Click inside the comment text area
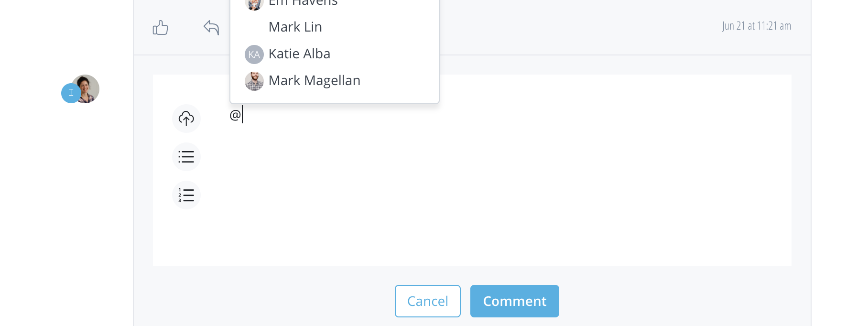Image resolution: width=868 pixels, height=326 pixels. 478,191
